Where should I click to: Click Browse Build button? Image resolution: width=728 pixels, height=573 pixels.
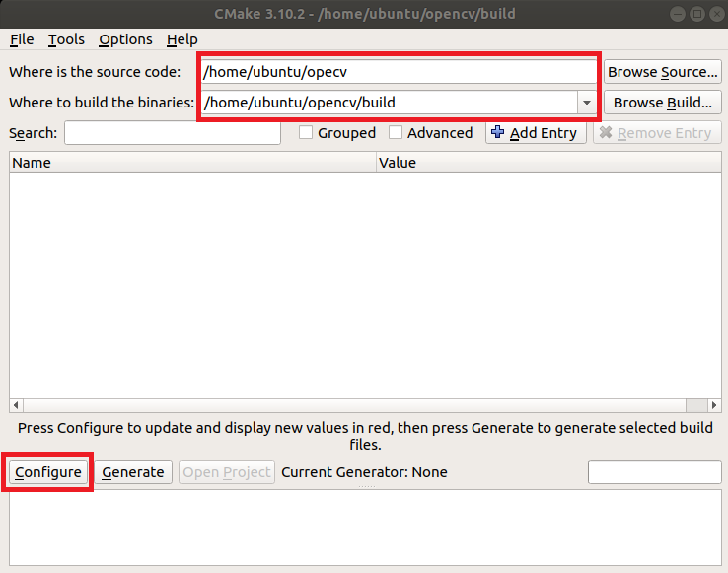(x=663, y=103)
